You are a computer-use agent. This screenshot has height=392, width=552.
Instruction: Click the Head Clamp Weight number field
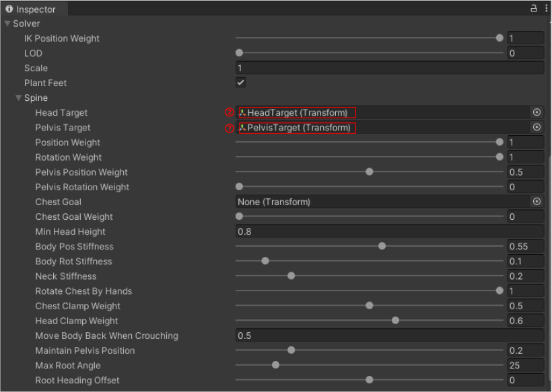(x=526, y=321)
